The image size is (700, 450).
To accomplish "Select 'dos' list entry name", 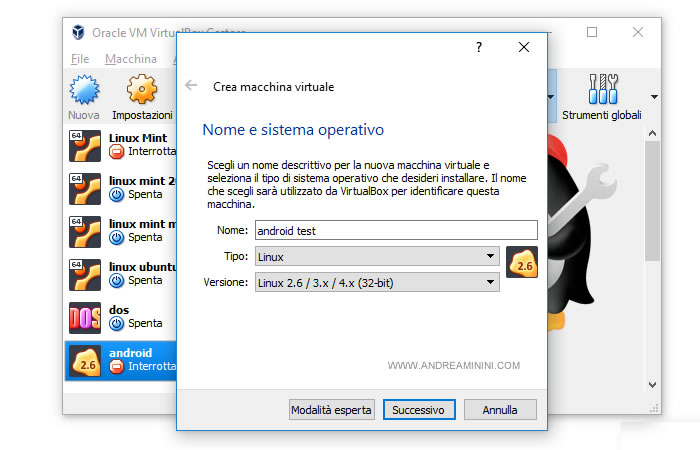I will point(119,310).
